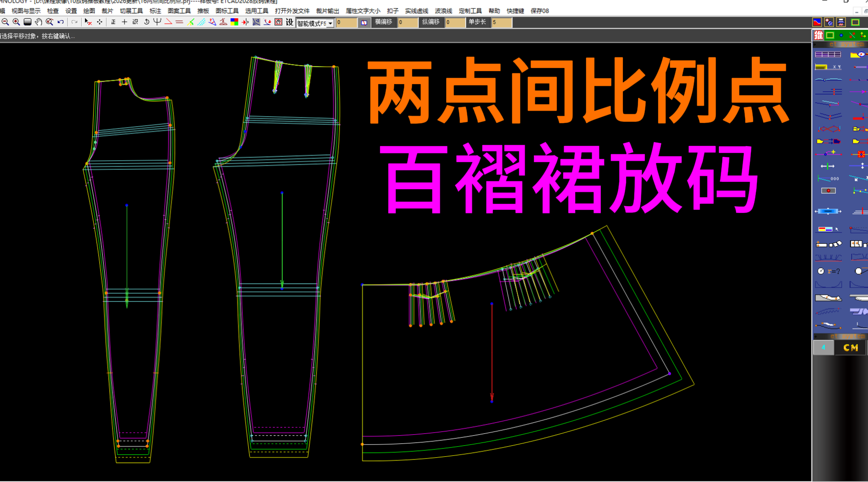868x482 pixels.
Task: Select the red crossed diamond tool
Action: 828,129
